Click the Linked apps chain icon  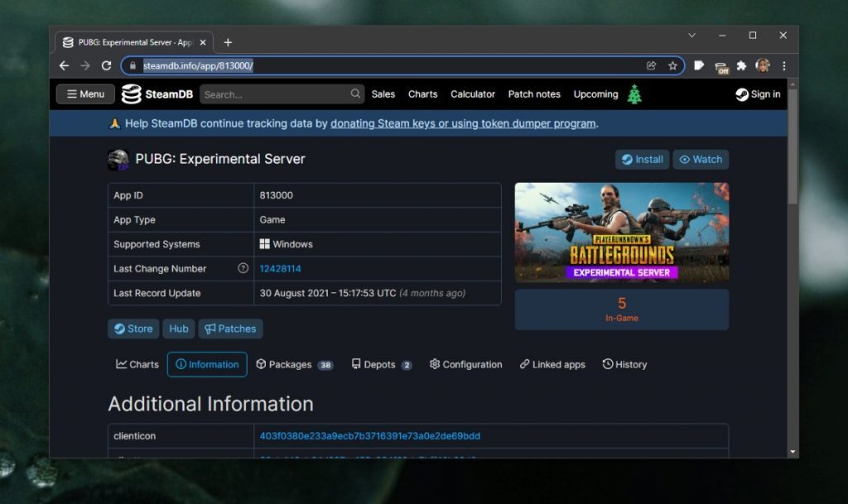pos(525,364)
